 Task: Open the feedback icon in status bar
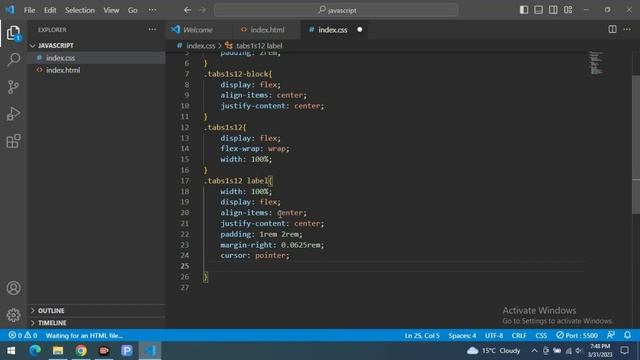611,336
